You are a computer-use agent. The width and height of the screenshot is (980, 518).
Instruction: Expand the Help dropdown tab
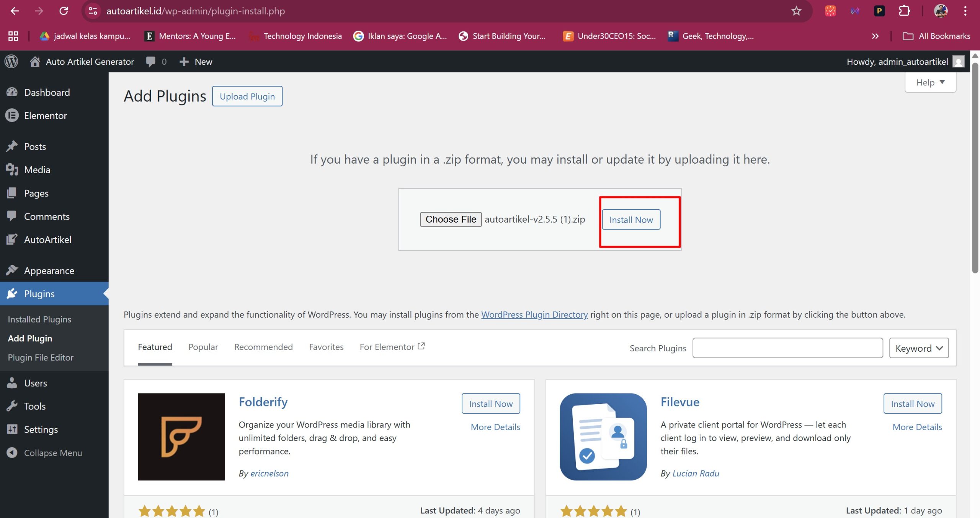930,82
